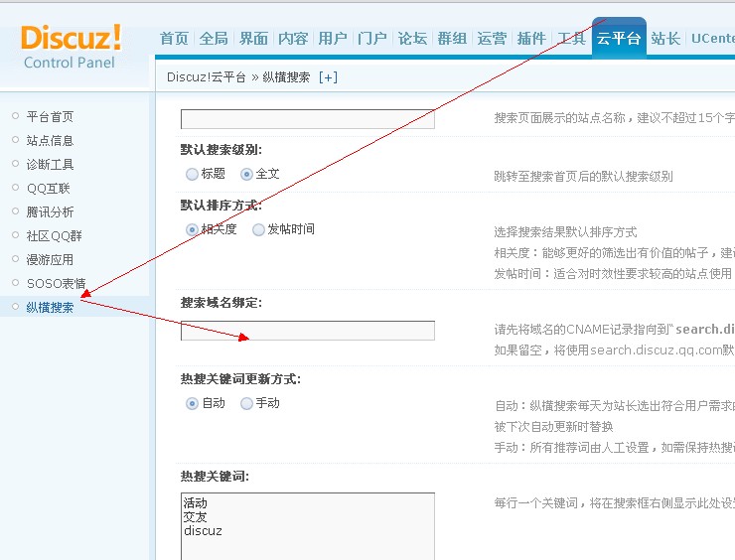Viewport: 735px width, 560px height.
Task: Select the 标题 search level radio
Action: tap(192, 175)
